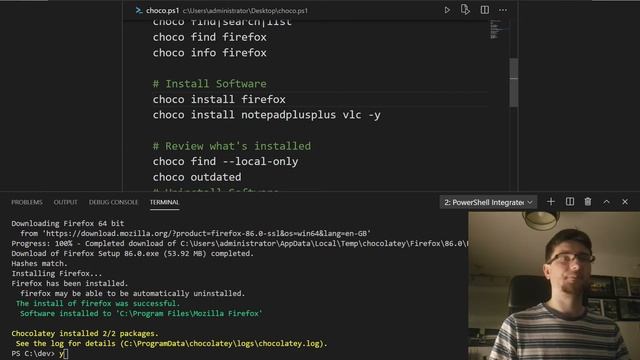Click the mozilla download URL in terminal

207,233
